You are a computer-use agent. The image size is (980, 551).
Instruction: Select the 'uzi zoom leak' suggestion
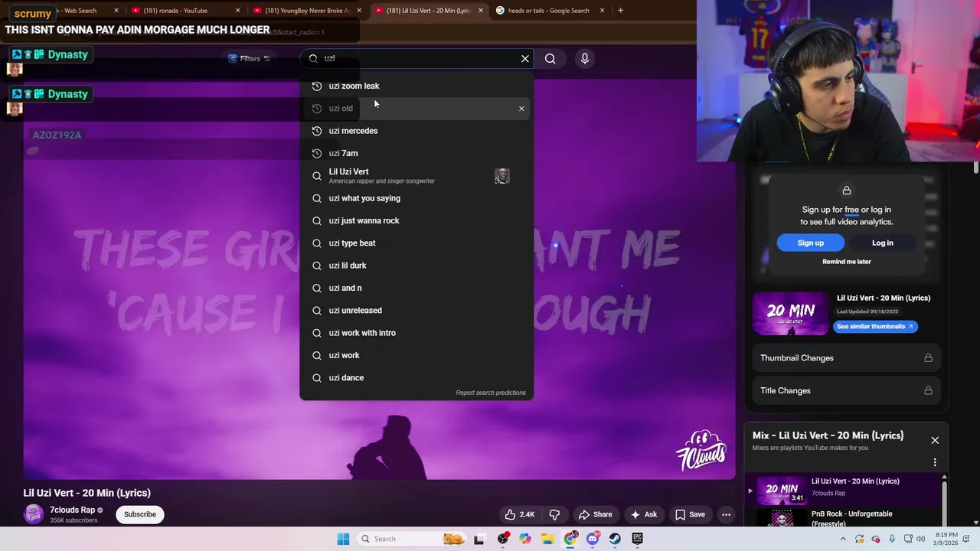(x=416, y=86)
